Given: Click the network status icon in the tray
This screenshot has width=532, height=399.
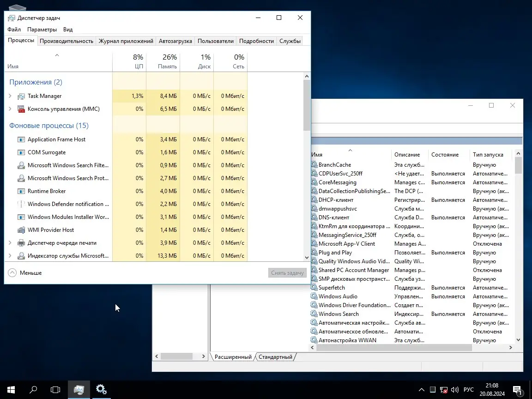Looking at the screenshot, I should coord(443,389).
